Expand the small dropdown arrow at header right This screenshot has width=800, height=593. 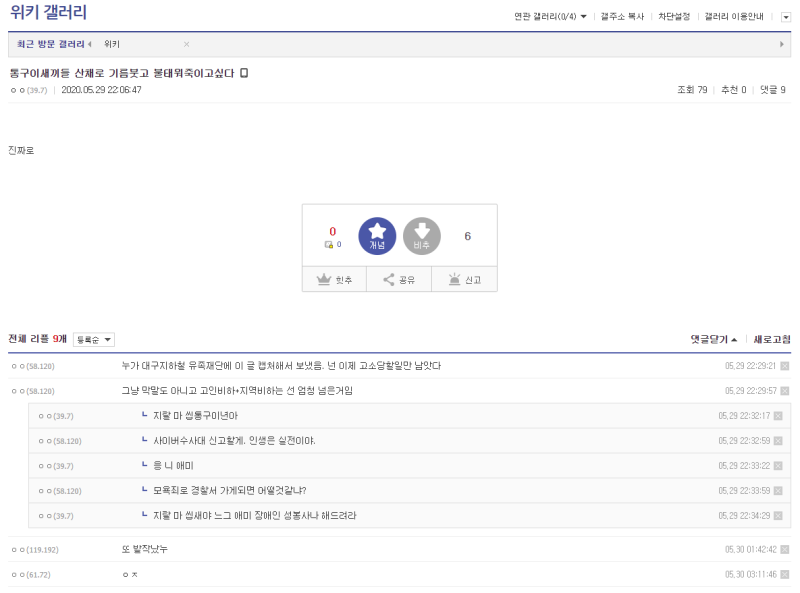pyautogui.click(x=786, y=17)
